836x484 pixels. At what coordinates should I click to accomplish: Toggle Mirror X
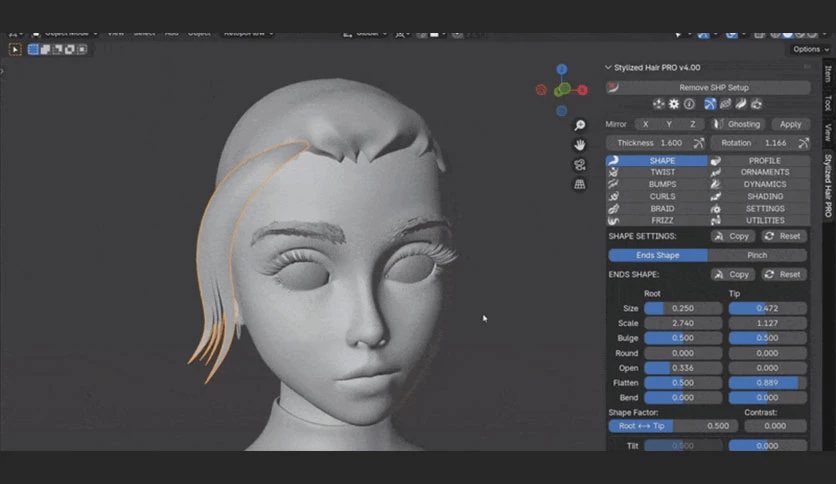point(646,124)
